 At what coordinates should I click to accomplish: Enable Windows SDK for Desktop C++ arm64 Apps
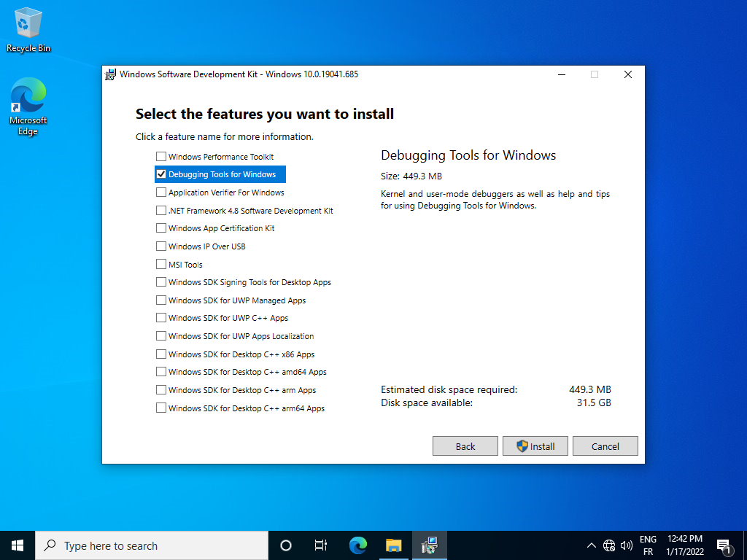(161, 408)
